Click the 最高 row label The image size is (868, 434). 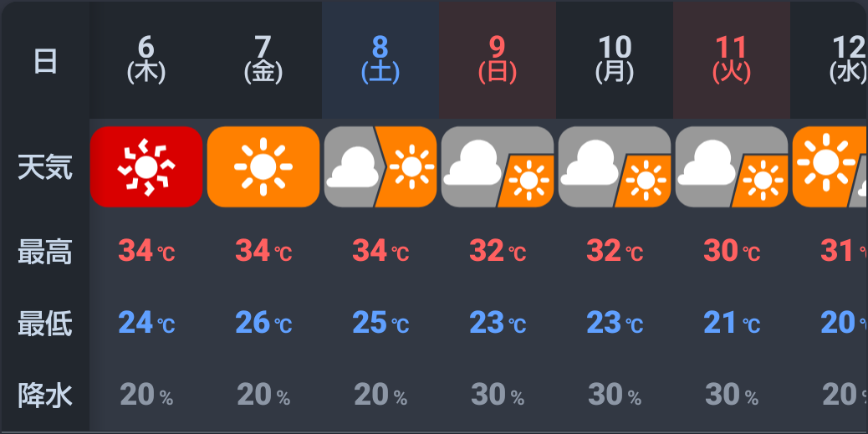coord(45,253)
